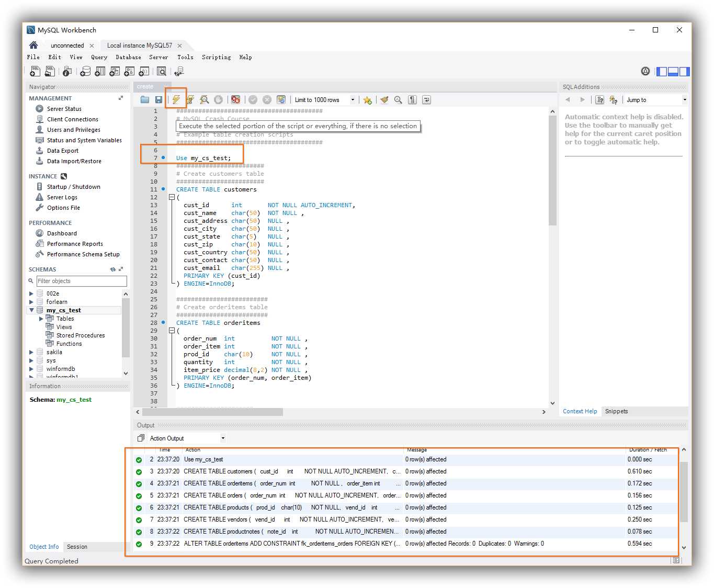Refresh the schemas list icon
Viewport: 714px width, 588px height.
[112, 269]
